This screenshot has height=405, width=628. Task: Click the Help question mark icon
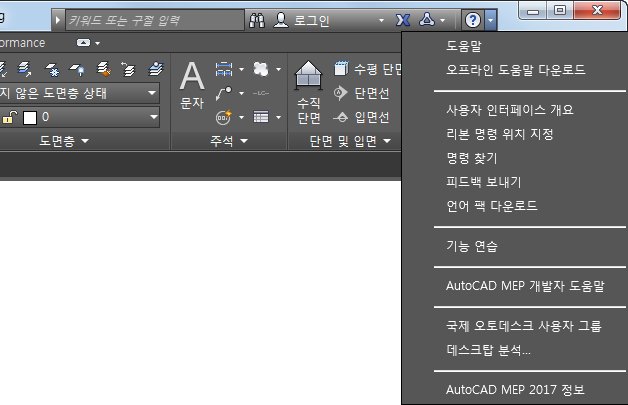pyautogui.click(x=473, y=20)
